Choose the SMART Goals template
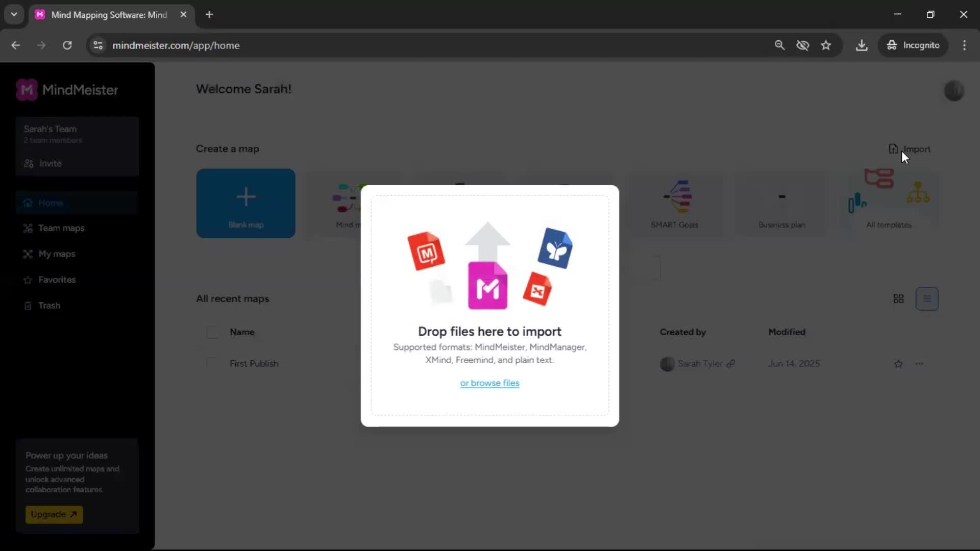980x551 pixels. pos(674,204)
